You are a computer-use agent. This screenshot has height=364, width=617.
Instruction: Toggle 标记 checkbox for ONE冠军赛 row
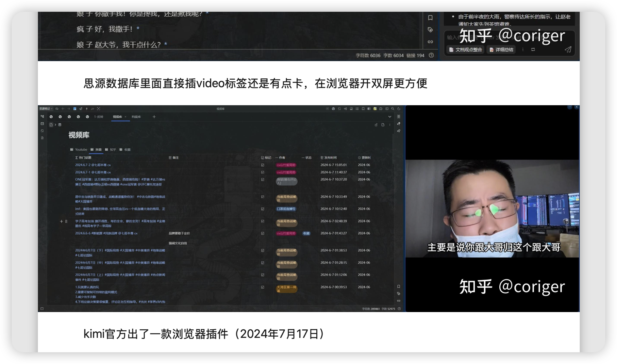262,179
